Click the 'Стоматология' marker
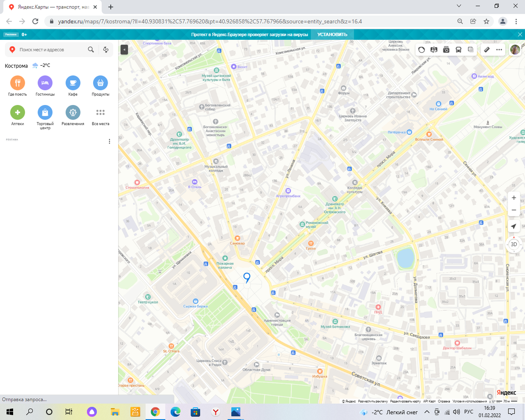The height and width of the screenshot is (420, 525). [137, 182]
